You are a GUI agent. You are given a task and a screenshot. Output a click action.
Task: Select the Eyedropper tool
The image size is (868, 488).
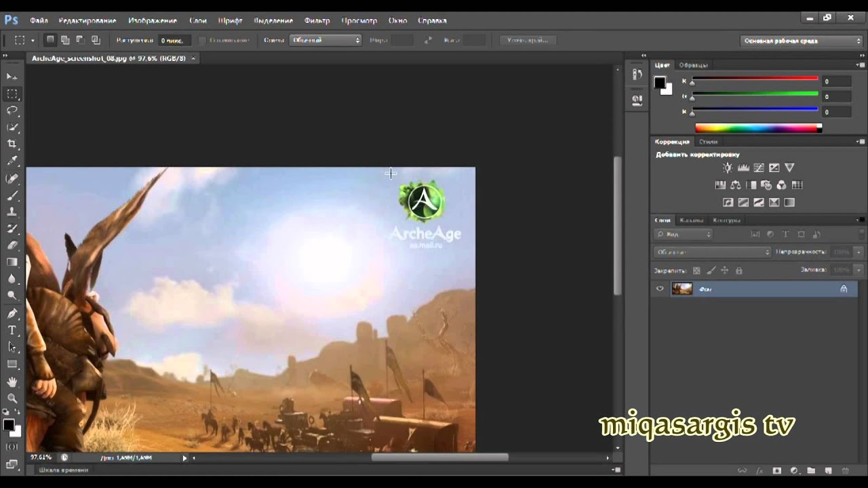tap(12, 161)
